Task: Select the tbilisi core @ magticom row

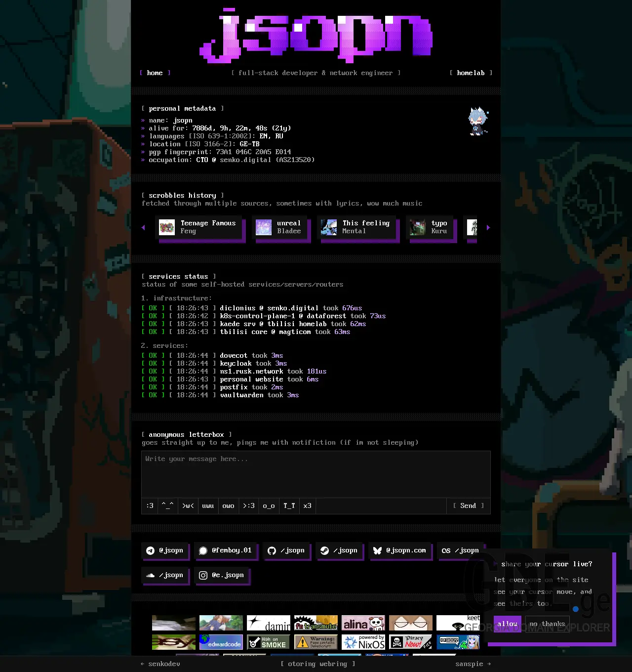Action: [246, 332]
